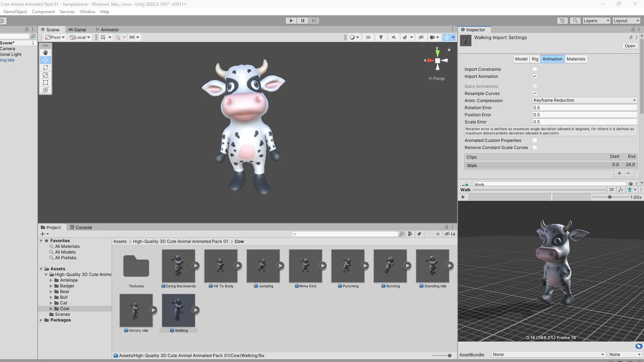Open the preview avatar selection dropdown
Screen dimensions: 644x362
(632, 190)
